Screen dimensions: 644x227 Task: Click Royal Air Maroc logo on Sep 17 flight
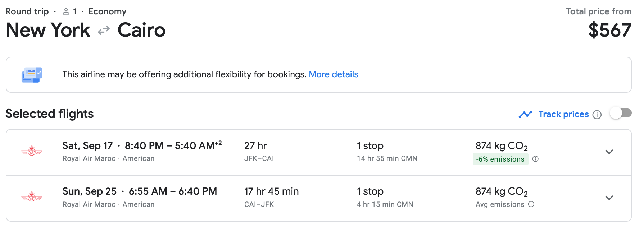[x=32, y=151]
